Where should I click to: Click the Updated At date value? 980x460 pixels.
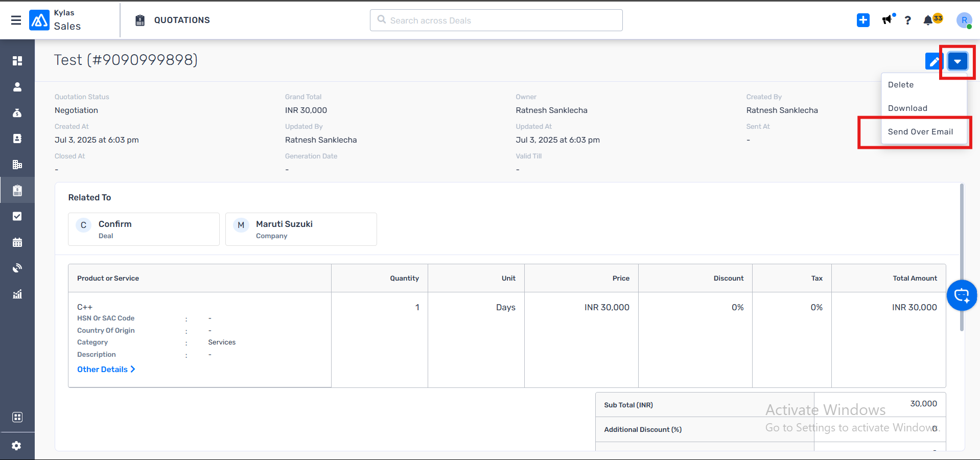(x=558, y=140)
